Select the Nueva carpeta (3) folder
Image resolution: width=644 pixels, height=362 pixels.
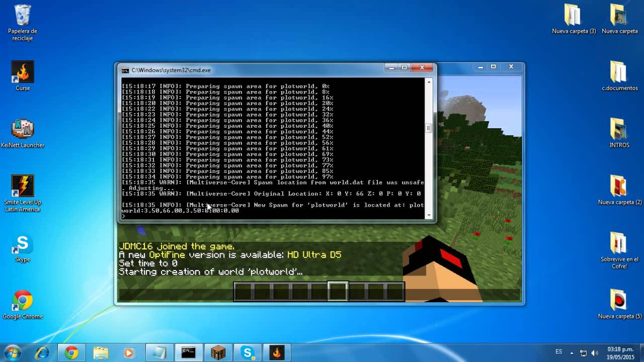click(x=574, y=19)
